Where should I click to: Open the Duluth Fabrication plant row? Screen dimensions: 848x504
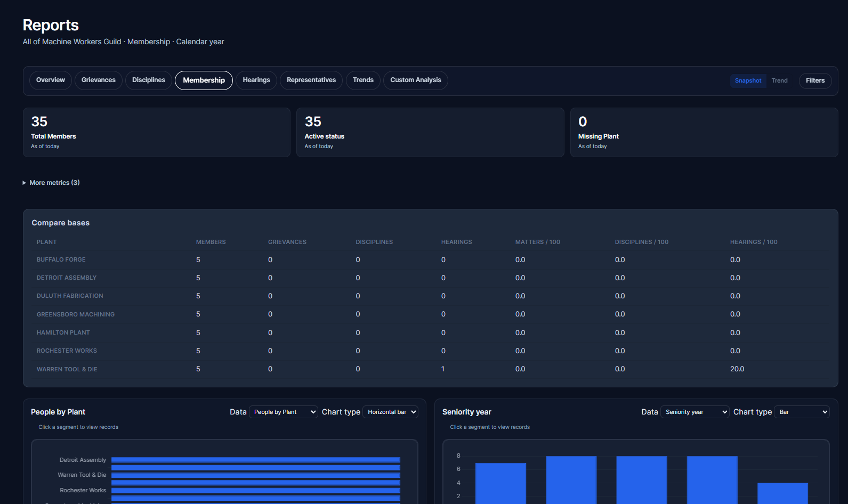430,296
